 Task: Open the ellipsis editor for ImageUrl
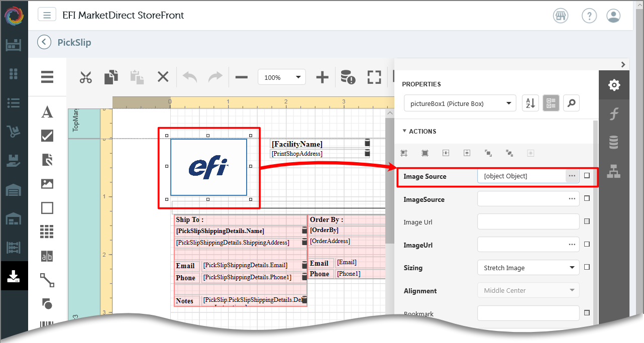(x=572, y=245)
